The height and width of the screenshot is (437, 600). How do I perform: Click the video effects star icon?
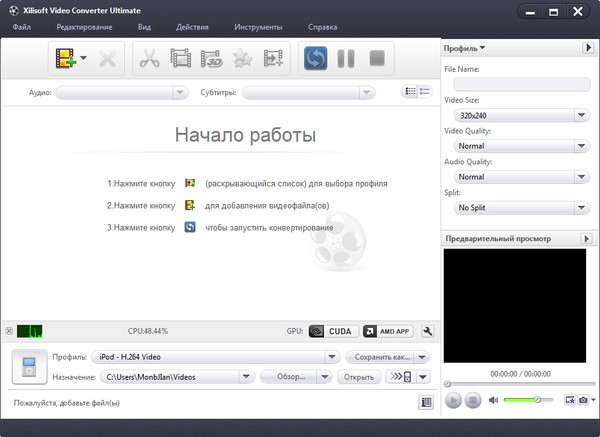pos(242,59)
